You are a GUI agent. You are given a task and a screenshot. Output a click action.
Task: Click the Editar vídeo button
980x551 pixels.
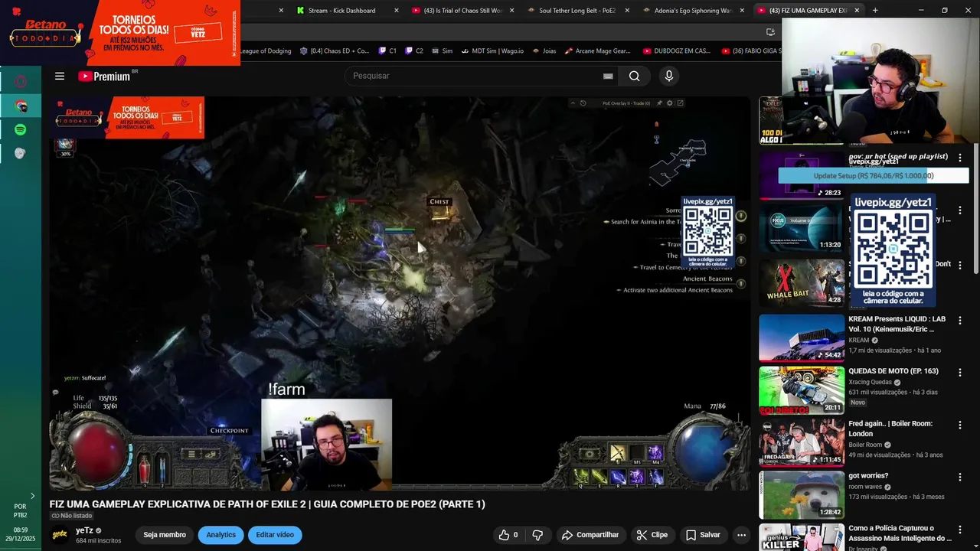point(275,535)
